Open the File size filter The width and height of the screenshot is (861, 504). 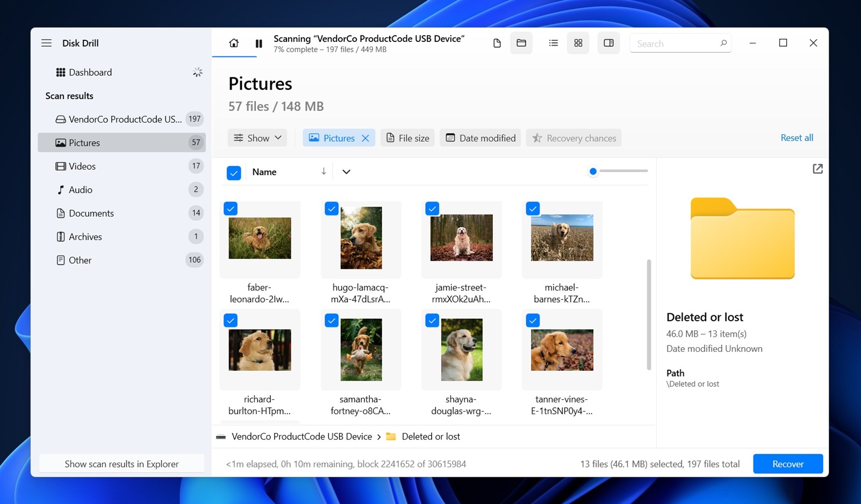(x=407, y=138)
